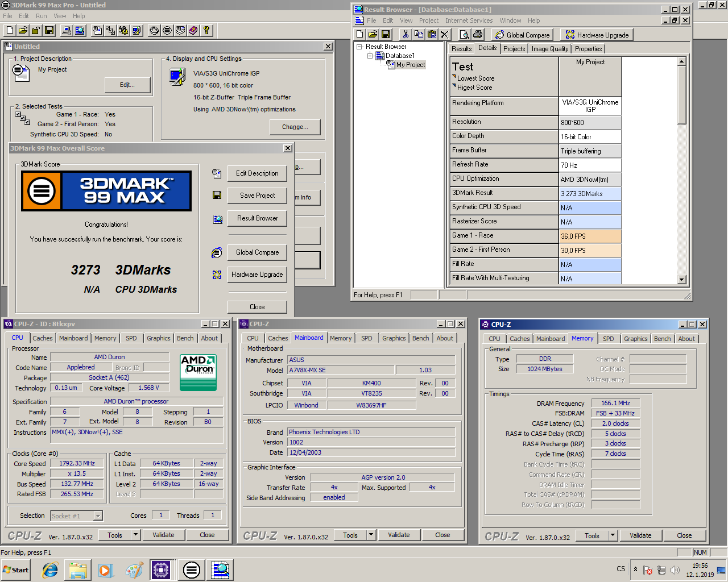Viewport: 728px width, 582px height.
Task: Open the Tools dropdown arrow in CPU-Z ID window
Action: [135, 535]
